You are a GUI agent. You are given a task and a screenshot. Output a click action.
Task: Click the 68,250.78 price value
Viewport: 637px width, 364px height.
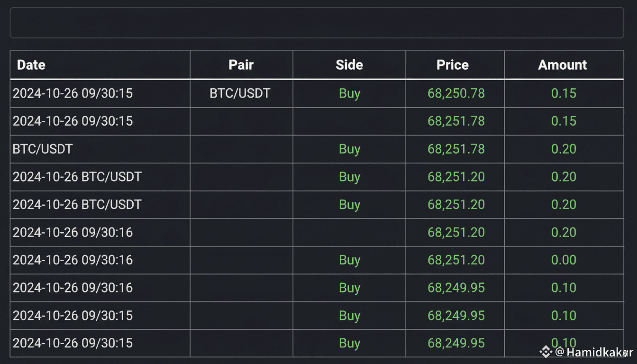pos(456,93)
